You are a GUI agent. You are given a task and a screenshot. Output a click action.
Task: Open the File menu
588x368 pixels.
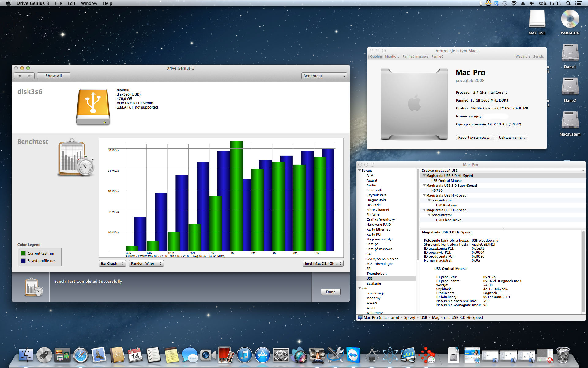[58, 3]
